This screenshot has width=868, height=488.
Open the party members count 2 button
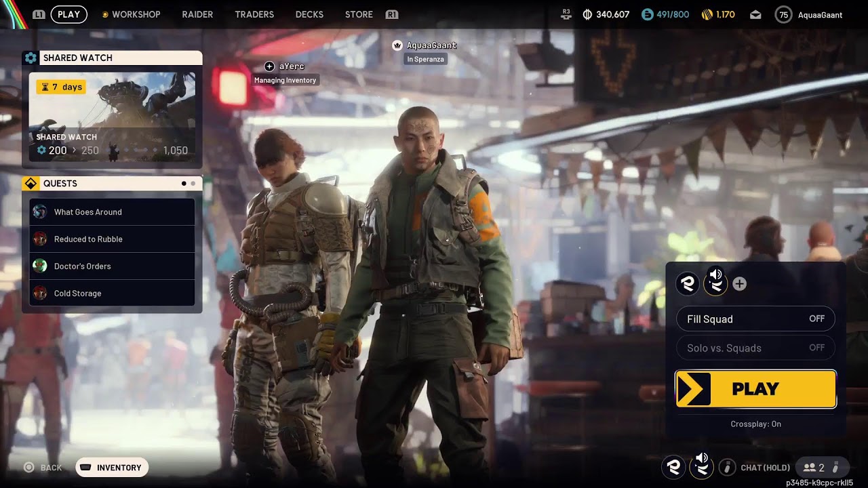(822, 467)
